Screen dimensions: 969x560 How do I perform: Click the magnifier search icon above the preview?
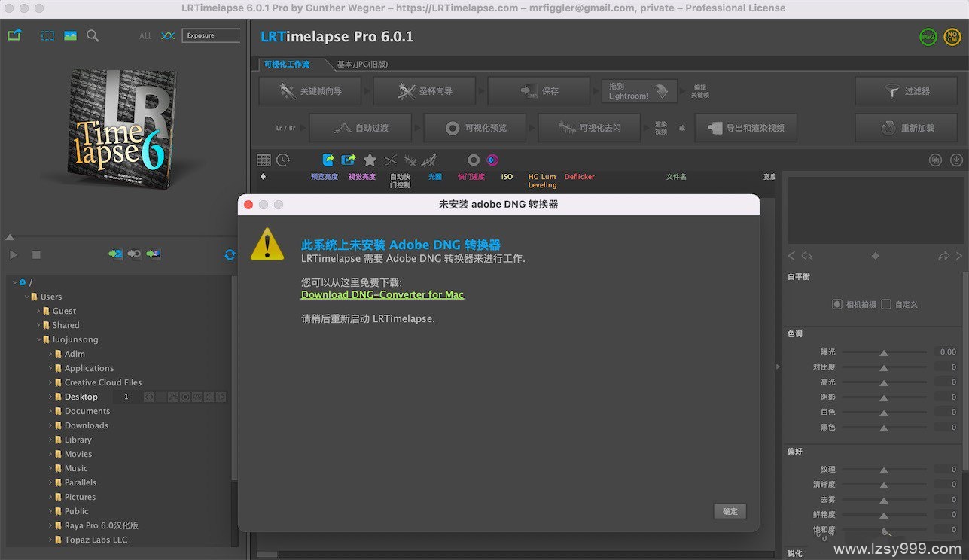(93, 35)
